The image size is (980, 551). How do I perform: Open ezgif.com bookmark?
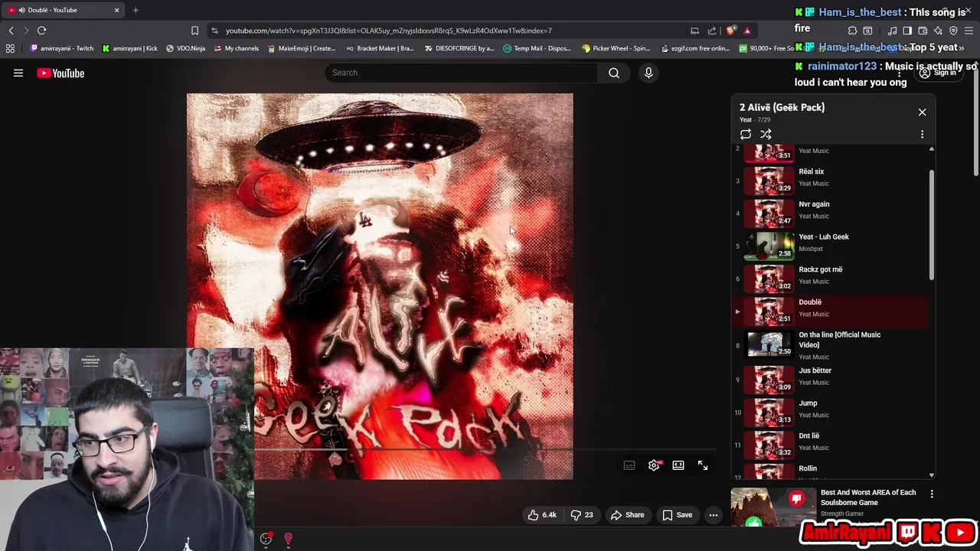(695, 48)
